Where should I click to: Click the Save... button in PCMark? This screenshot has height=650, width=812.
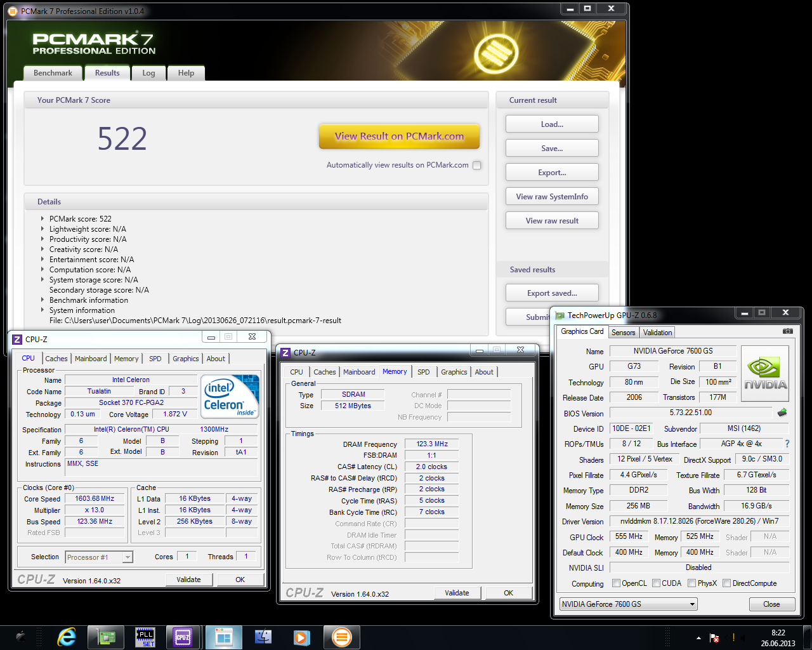(x=552, y=149)
